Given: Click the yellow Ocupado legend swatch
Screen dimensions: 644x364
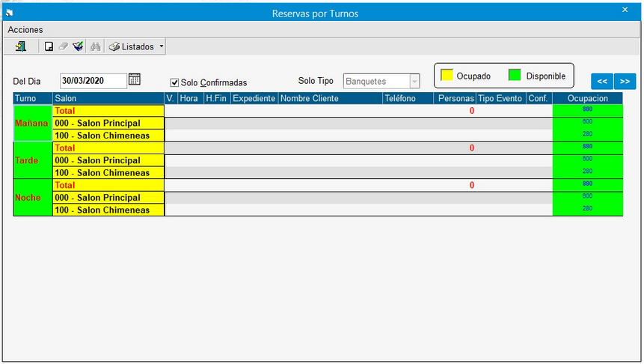Looking at the screenshot, I should 447,75.
